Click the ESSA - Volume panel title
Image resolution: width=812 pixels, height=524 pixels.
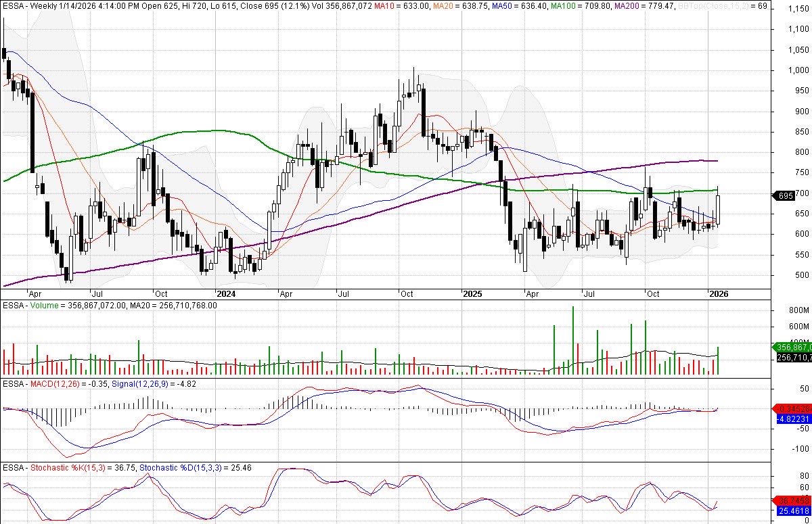[x=31, y=306]
